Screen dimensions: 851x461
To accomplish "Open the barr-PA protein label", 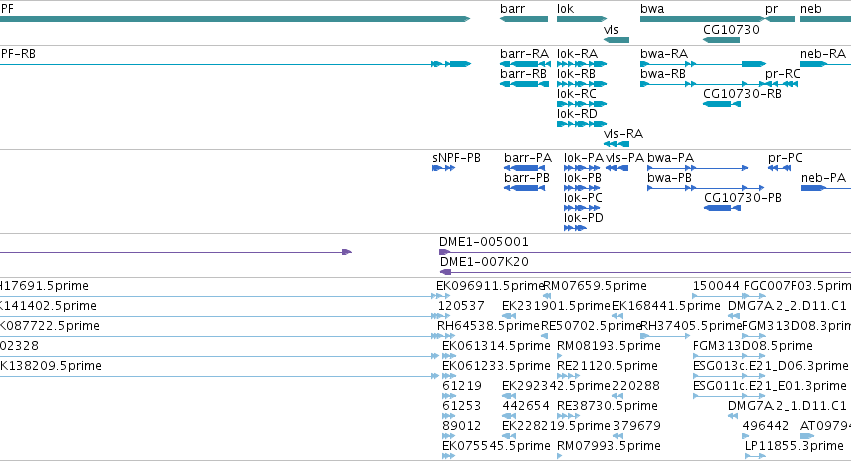I will click(528, 158).
